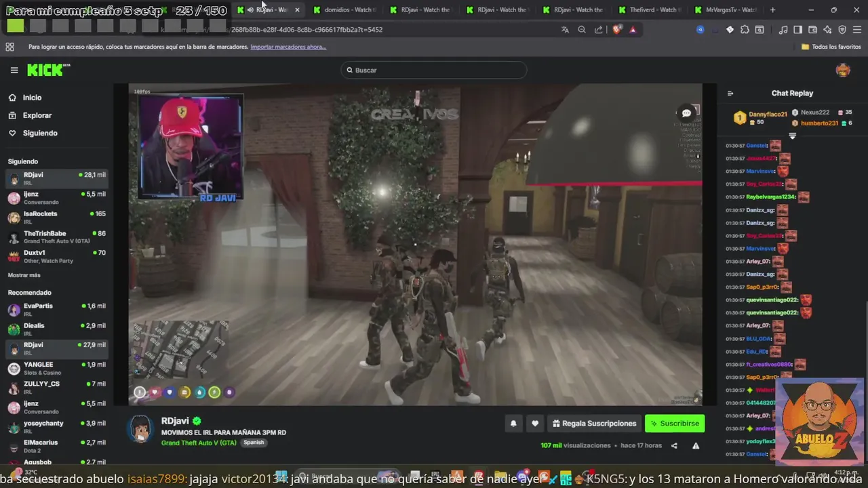Image resolution: width=868 pixels, height=488 pixels.
Task: Open ElMacarius Dota 2 channel
Action: tap(57, 446)
